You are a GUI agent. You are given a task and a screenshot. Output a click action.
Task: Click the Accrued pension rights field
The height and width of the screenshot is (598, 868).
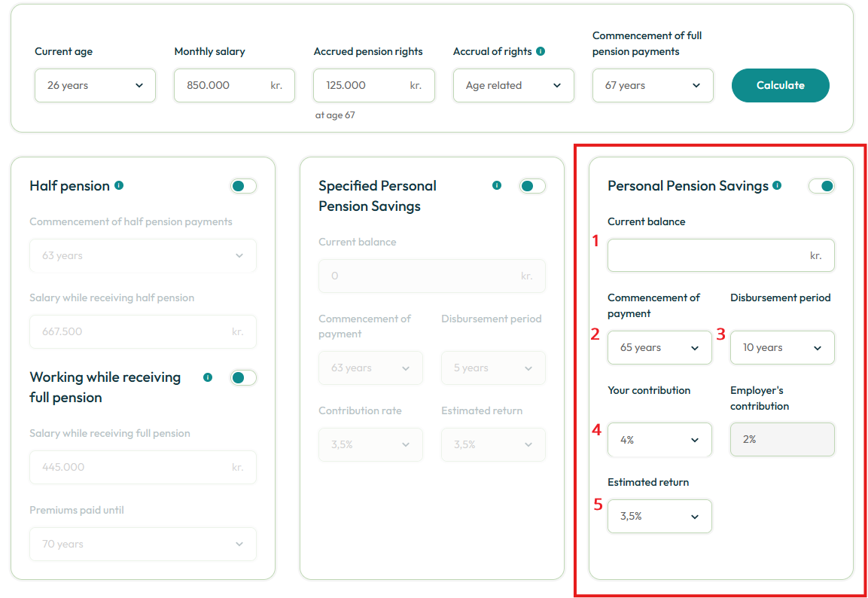[373, 85]
